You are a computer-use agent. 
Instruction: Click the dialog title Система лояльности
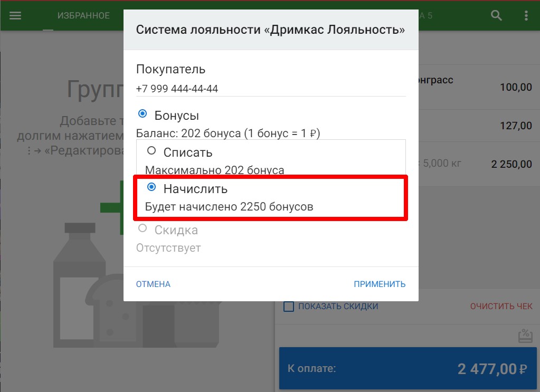click(270, 30)
